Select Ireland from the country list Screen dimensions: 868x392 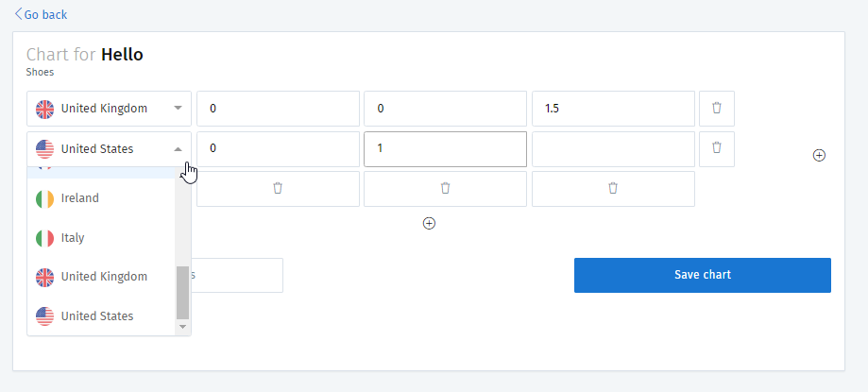tap(101, 198)
